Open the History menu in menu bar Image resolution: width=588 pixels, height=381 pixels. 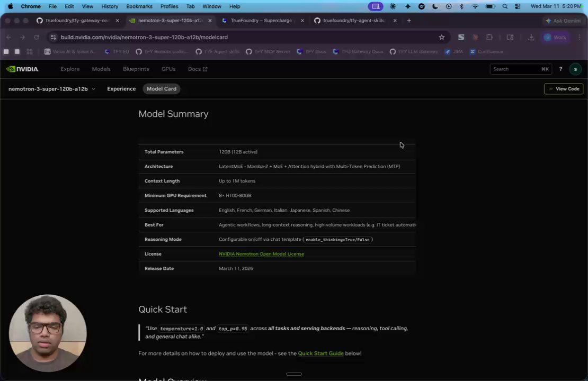point(110,6)
